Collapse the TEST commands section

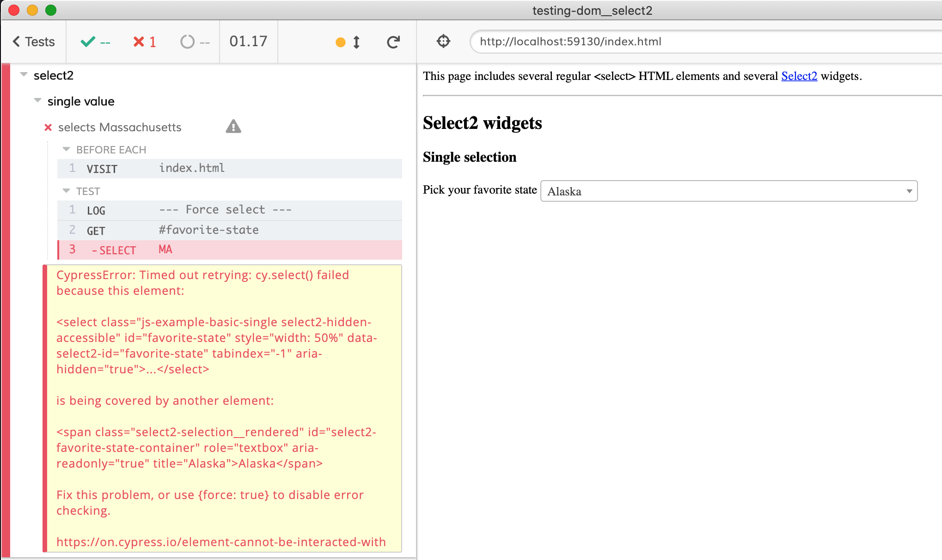coord(66,191)
